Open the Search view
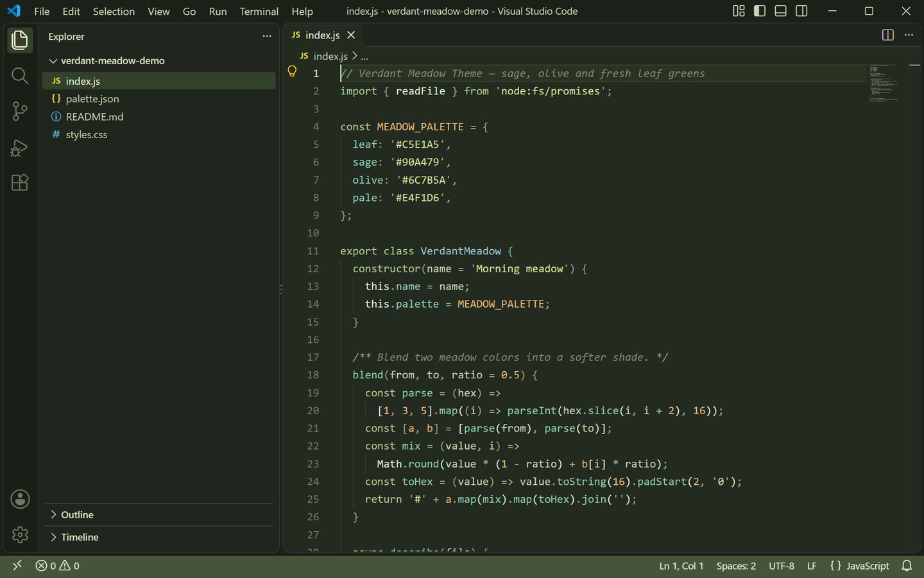924x578 pixels. (x=20, y=76)
